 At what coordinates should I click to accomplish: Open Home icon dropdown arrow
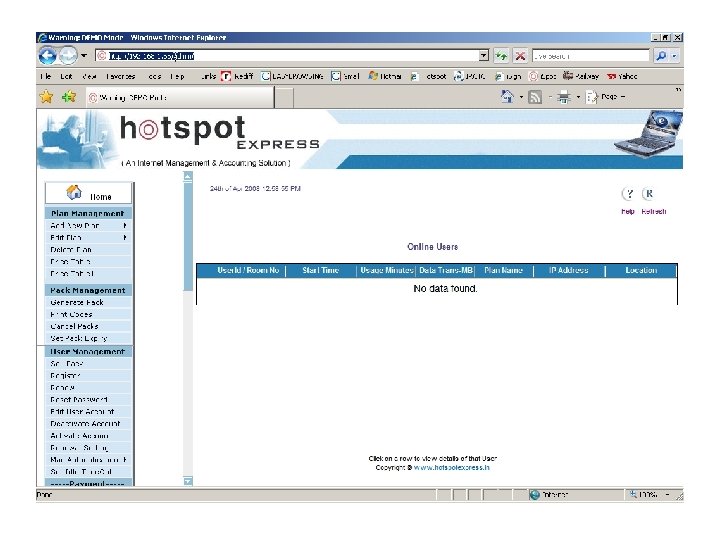[521, 97]
